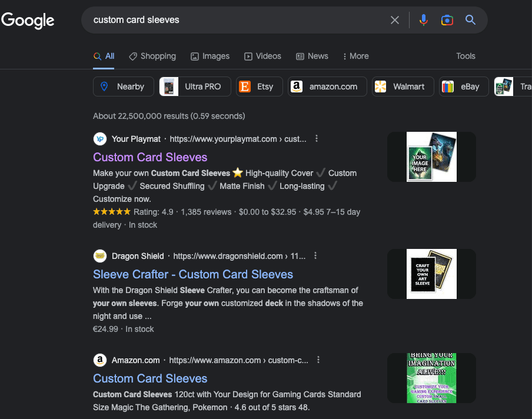The image size is (532, 419).
Task: Open the dragonshield.com URL breadcrumb
Action: point(239,256)
